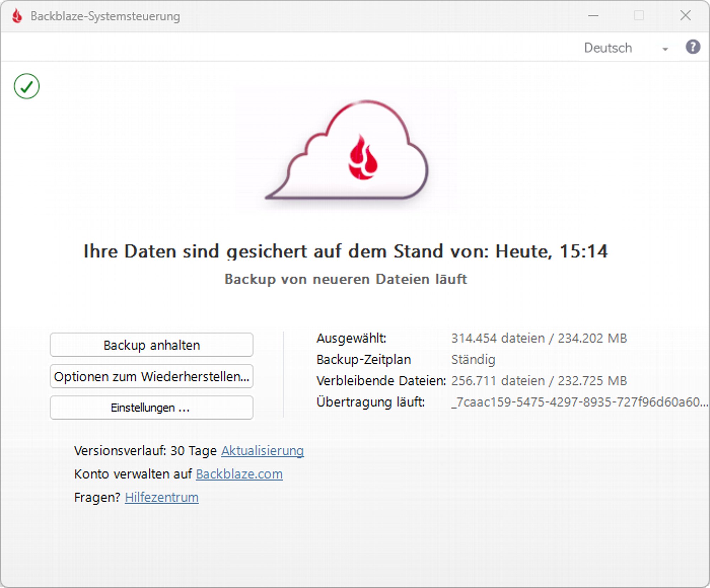This screenshot has width=710, height=588.
Task: Click the Backblaze cloud logo
Action: pyautogui.click(x=347, y=150)
